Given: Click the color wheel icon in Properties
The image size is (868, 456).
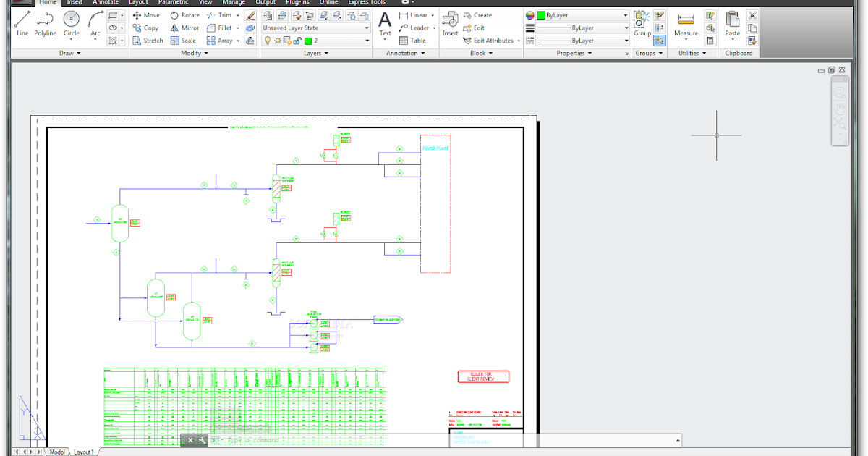Looking at the screenshot, I should click(x=530, y=15).
